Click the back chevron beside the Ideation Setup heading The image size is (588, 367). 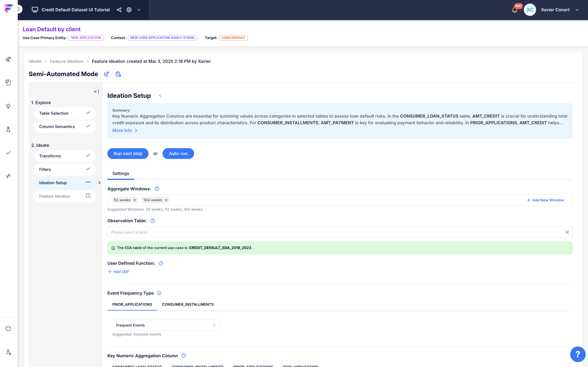pos(160,96)
